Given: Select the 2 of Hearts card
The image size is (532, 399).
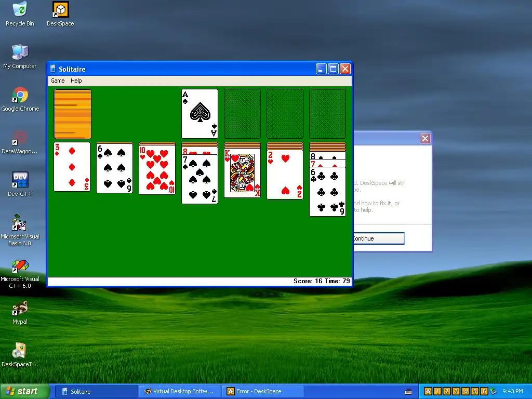Looking at the screenshot, I should click(x=285, y=175).
